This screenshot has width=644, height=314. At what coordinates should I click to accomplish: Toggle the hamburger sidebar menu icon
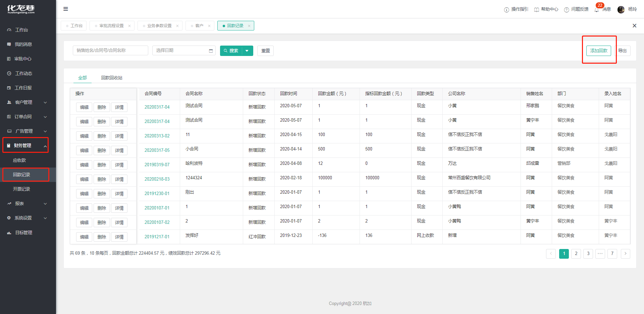[66, 9]
